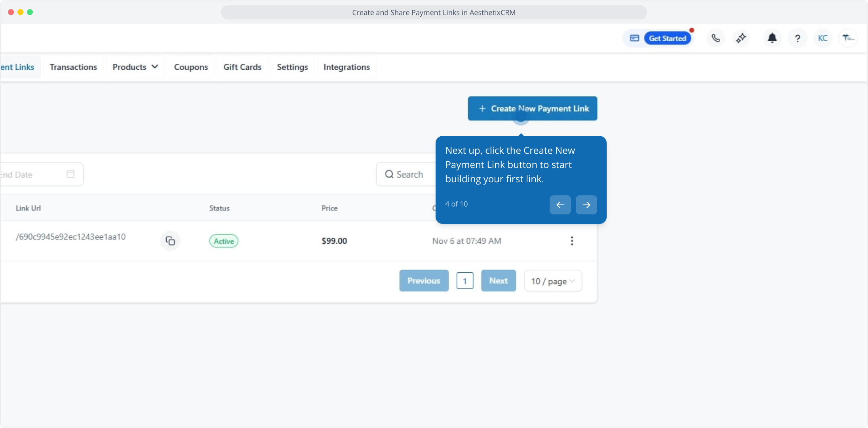Screen dimensions: 868x428
Task: Open the three-dot row actions menu
Action: pyautogui.click(x=572, y=241)
